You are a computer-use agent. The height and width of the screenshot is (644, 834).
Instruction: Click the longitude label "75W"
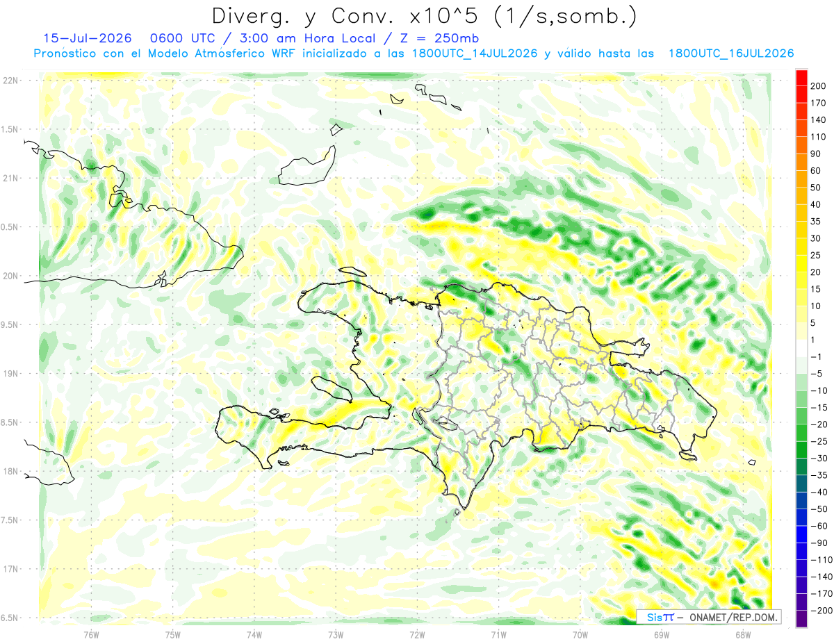click(172, 634)
